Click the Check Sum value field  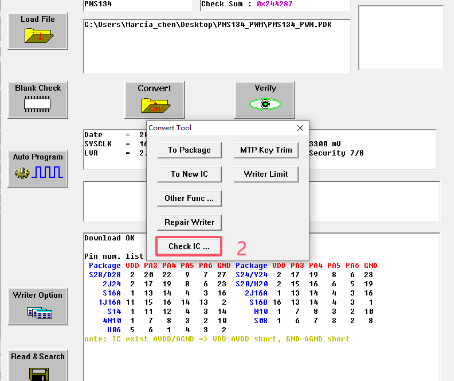pyautogui.click(x=275, y=5)
